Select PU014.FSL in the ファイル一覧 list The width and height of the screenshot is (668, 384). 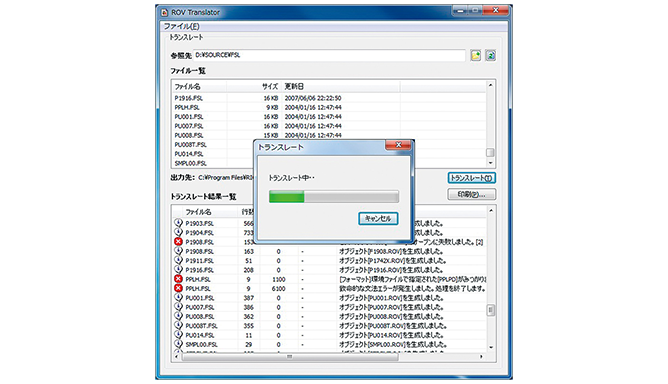point(189,154)
